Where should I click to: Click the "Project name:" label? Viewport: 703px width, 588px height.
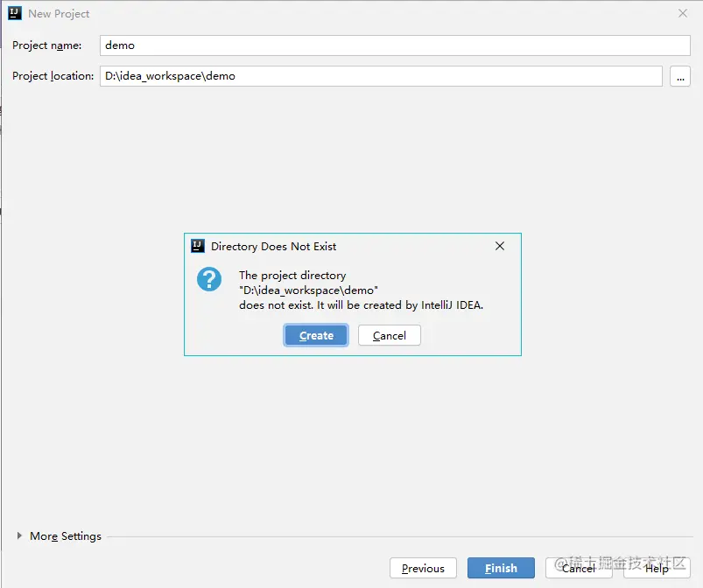[47, 45]
